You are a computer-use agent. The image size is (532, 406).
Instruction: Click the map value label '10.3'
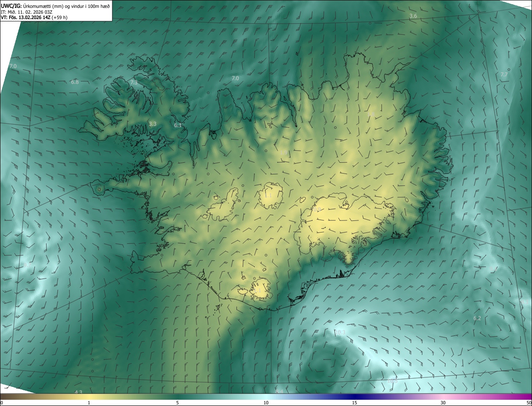340,332
